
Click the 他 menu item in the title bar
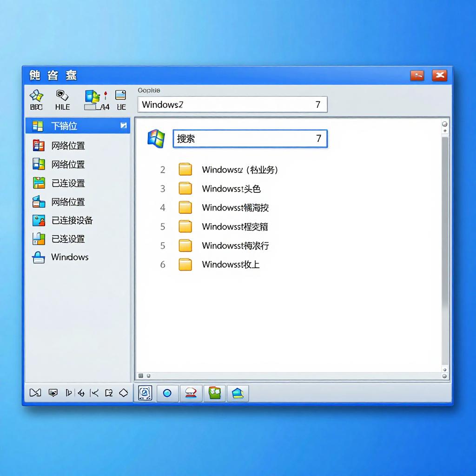click(34, 75)
